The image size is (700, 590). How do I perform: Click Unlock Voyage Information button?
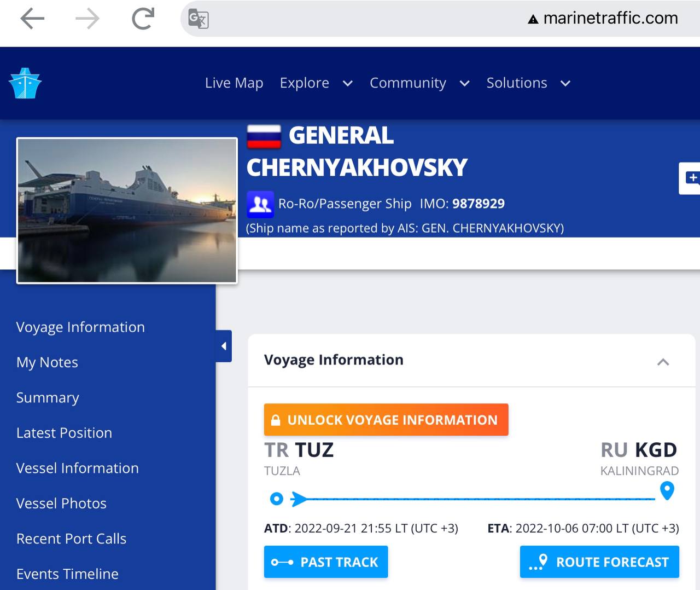(386, 420)
